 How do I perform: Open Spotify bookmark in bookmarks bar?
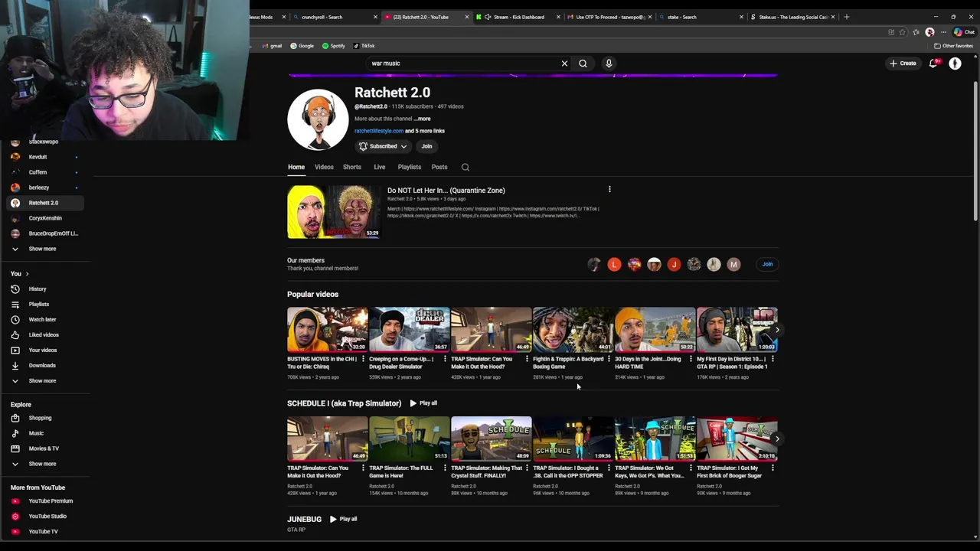[334, 46]
